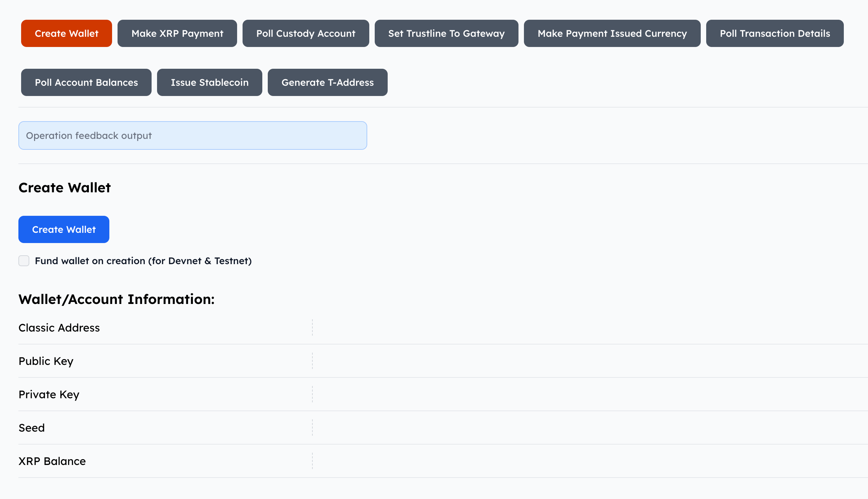The image size is (868, 499).
Task: Select the highlighted Create Wallet nav button
Action: [66, 33]
